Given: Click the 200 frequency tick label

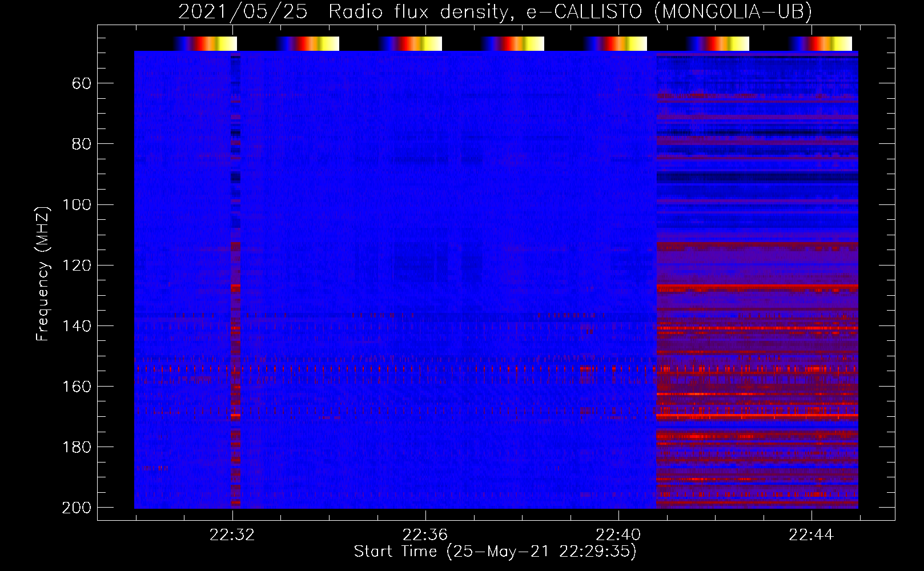Looking at the screenshot, I should coord(77,508).
